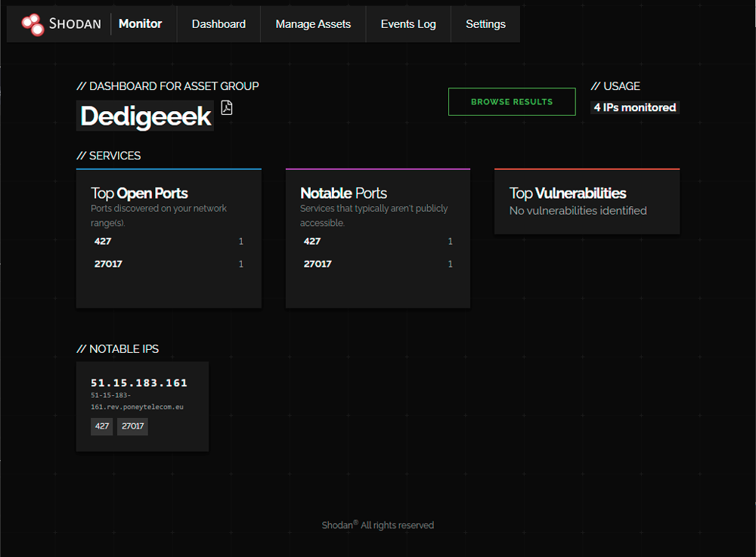Click the count 1 for port 427 in Top Open Ports
This screenshot has height=557, width=756.
pos(241,241)
